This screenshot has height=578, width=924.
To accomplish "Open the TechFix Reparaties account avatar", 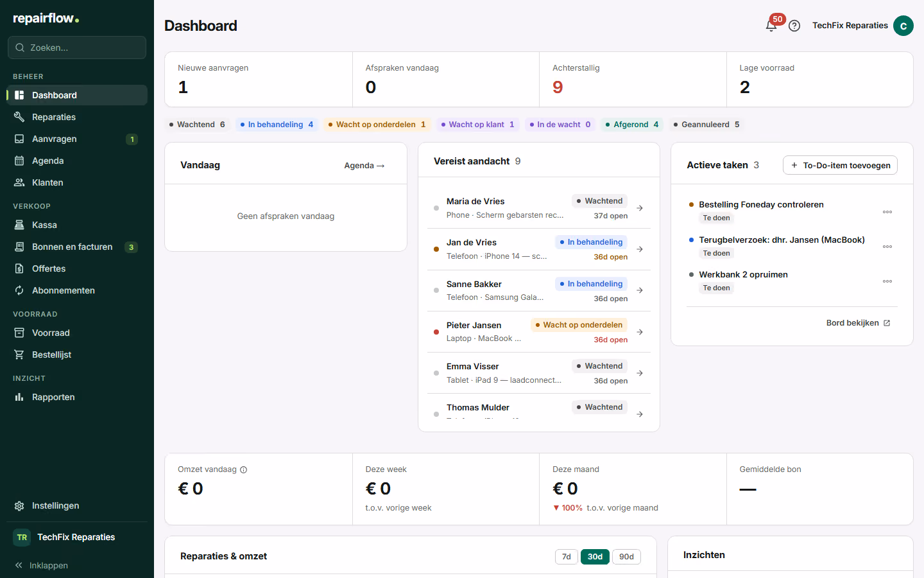I will 903,26.
